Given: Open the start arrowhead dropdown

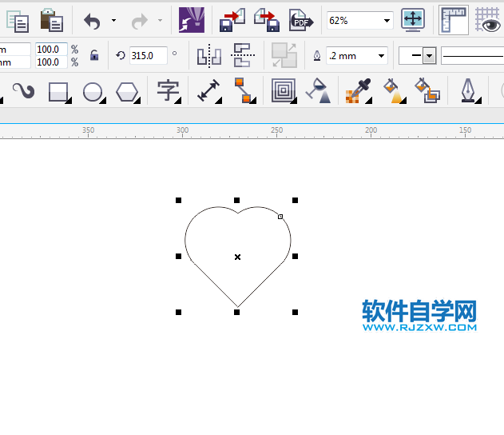Looking at the screenshot, I should (430, 56).
